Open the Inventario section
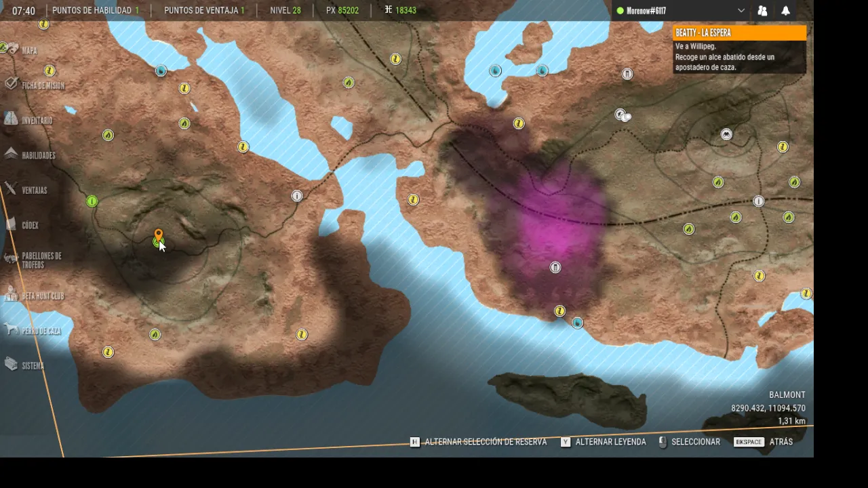 click(x=28, y=120)
